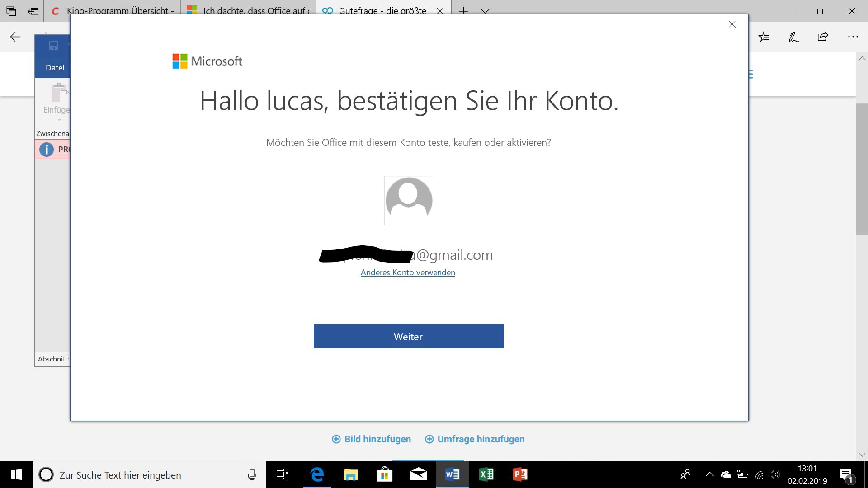This screenshot has width=868, height=488.
Task: Click 'Bild hinzufügen' on the Gutefrage page
Action: pyautogui.click(x=372, y=439)
